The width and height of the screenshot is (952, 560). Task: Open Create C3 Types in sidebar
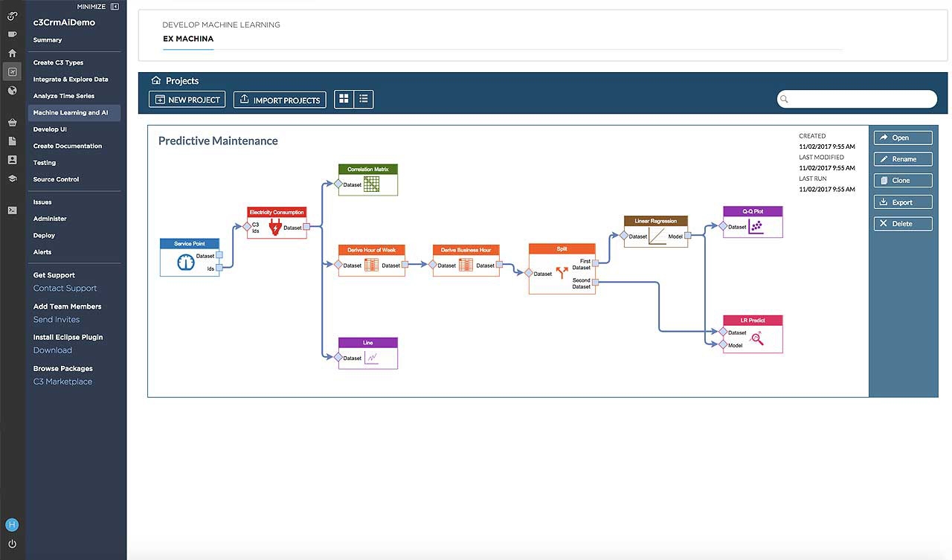(59, 62)
